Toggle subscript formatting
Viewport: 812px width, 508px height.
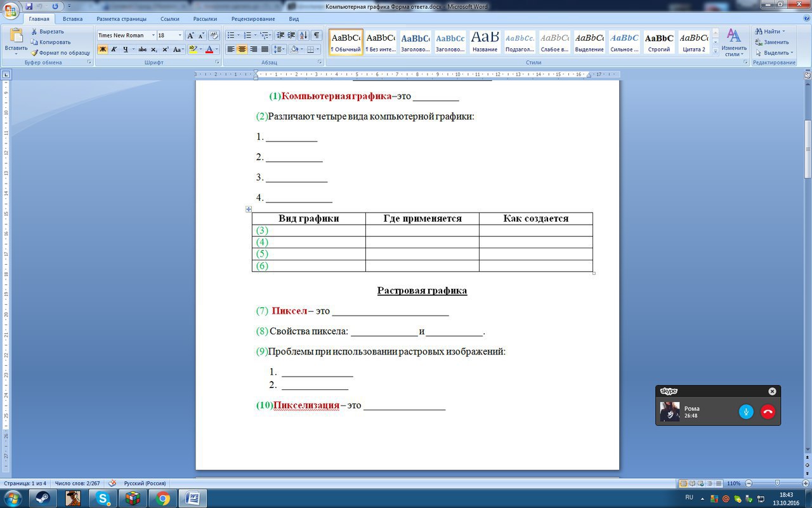(154, 50)
